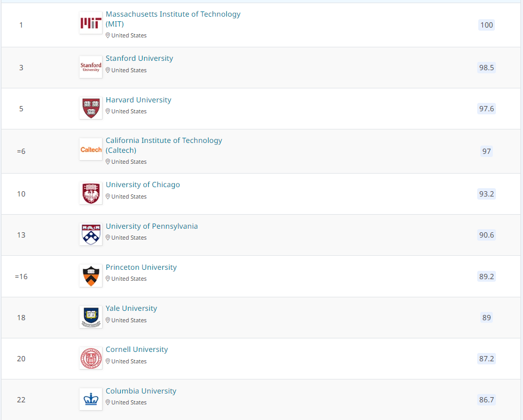The image size is (523, 420).
Task: Click the Princeton University shield logo
Action: point(91,276)
